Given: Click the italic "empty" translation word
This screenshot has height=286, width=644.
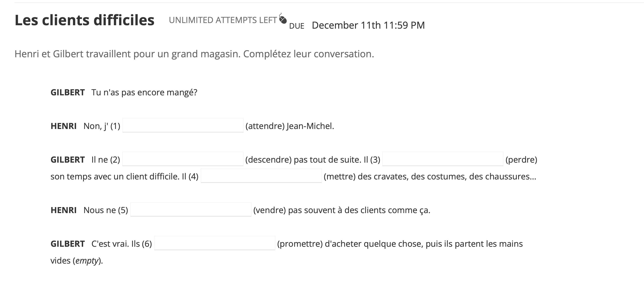Looking at the screenshot, I should (87, 261).
